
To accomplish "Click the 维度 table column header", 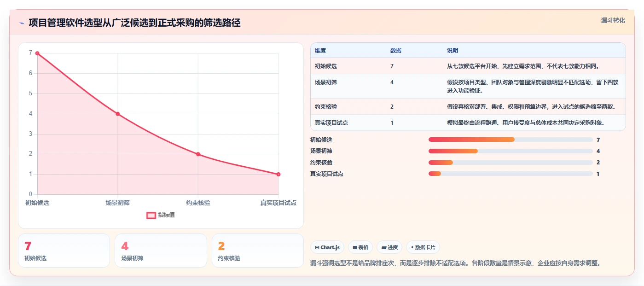I will coord(320,51).
